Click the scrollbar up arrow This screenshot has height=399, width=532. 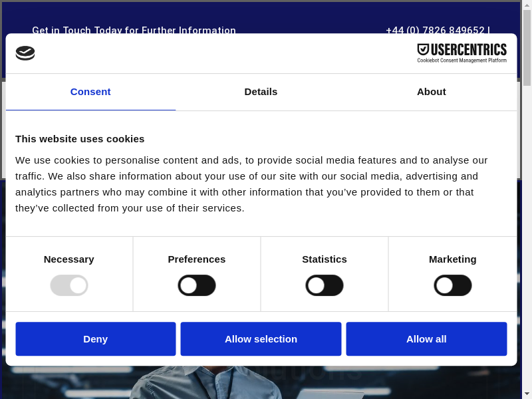coord(527,5)
